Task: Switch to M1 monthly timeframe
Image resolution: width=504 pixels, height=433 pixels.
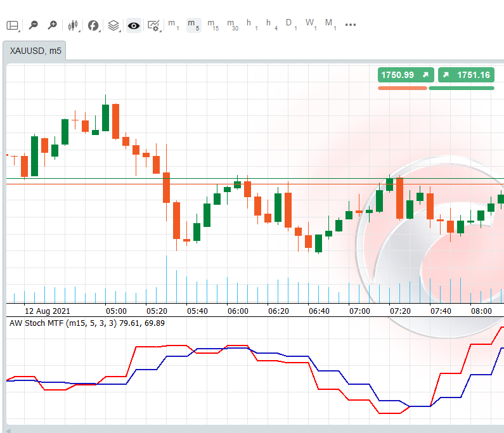Action: pos(330,25)
